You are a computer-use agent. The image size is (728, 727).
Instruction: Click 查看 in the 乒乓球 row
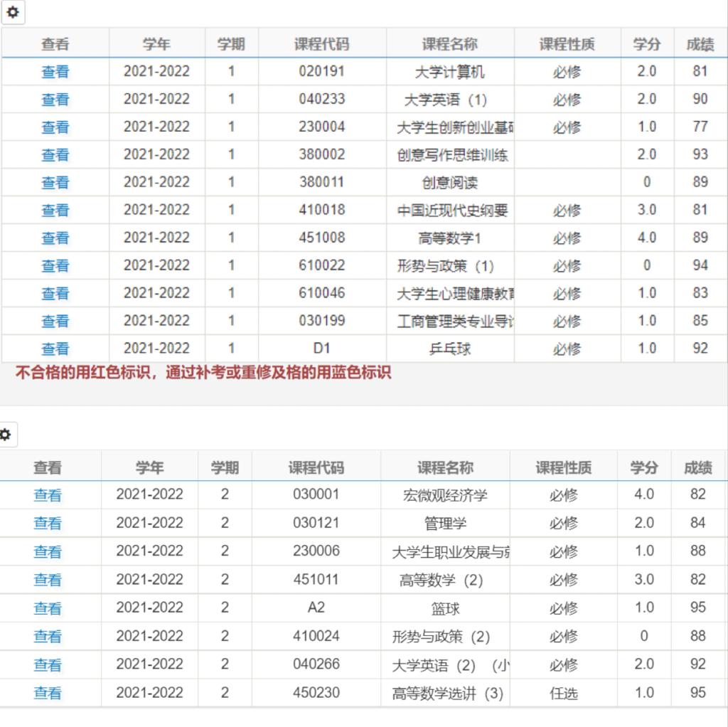(55, 349)
